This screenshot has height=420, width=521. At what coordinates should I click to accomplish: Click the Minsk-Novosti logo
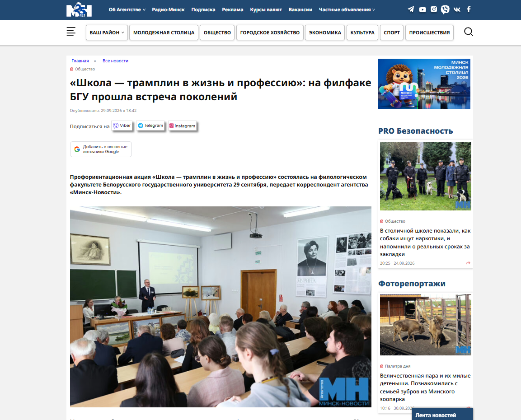coord(79,9)
